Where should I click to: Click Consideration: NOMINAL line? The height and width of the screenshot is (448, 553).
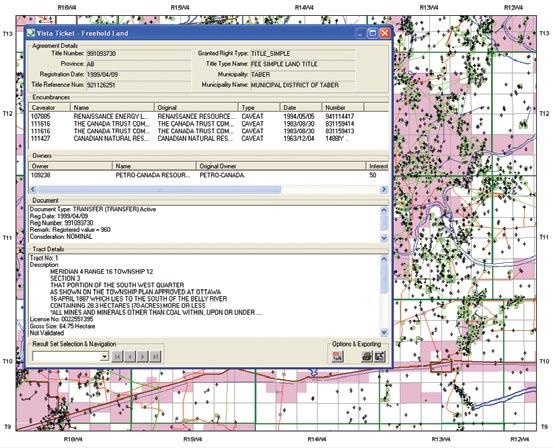pos(61,237)
